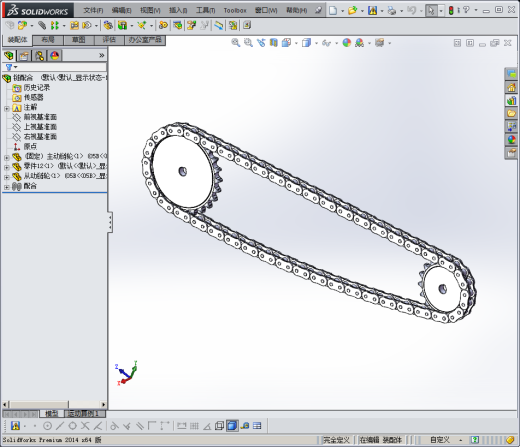Expand the 配合 mates folder
The image size is (520, 447).
tap(7, 187)
